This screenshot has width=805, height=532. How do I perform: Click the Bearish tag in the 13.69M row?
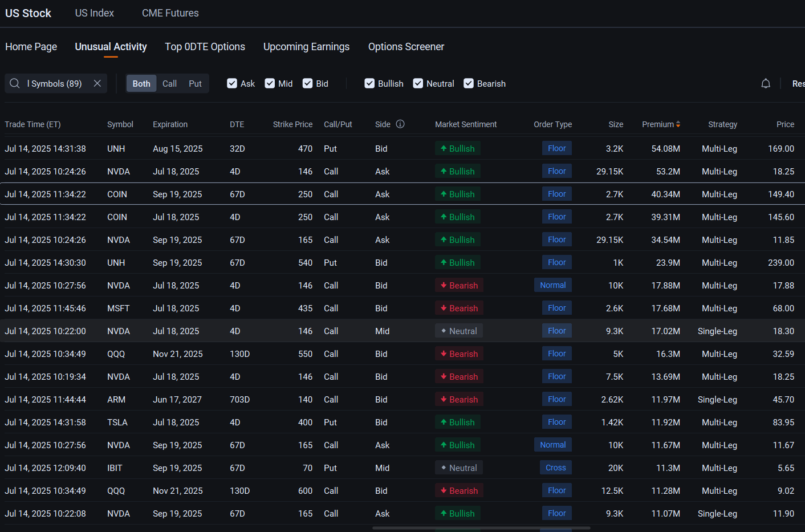(x=460, y=377)
